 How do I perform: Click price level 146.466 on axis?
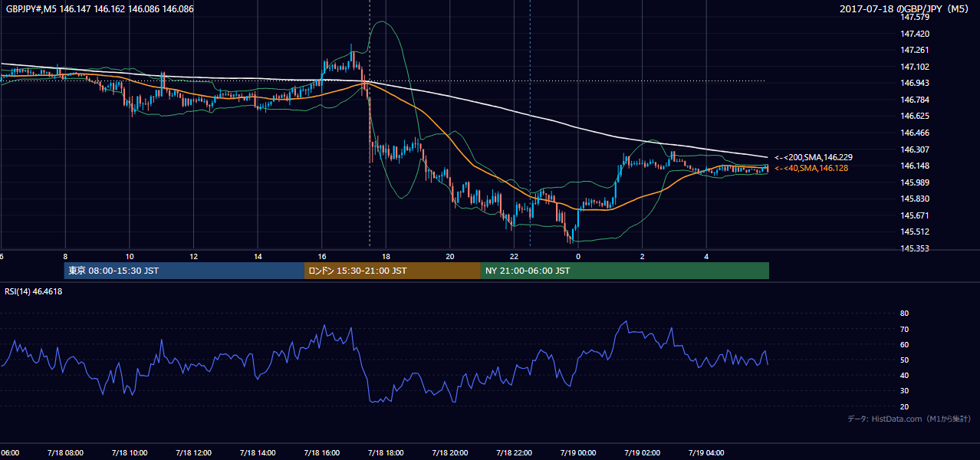click(916, 133)
